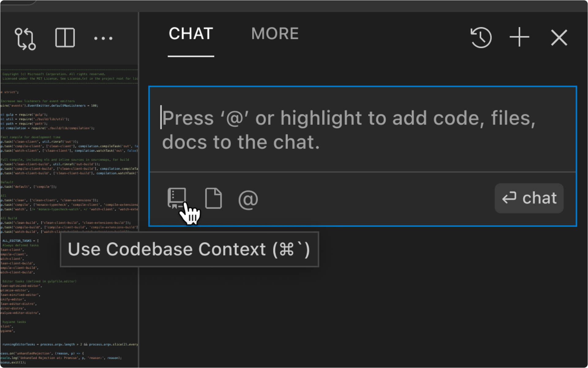
Task: Switch to the CHAT tab
Action: pyautogui.click(x=191, y=34)
